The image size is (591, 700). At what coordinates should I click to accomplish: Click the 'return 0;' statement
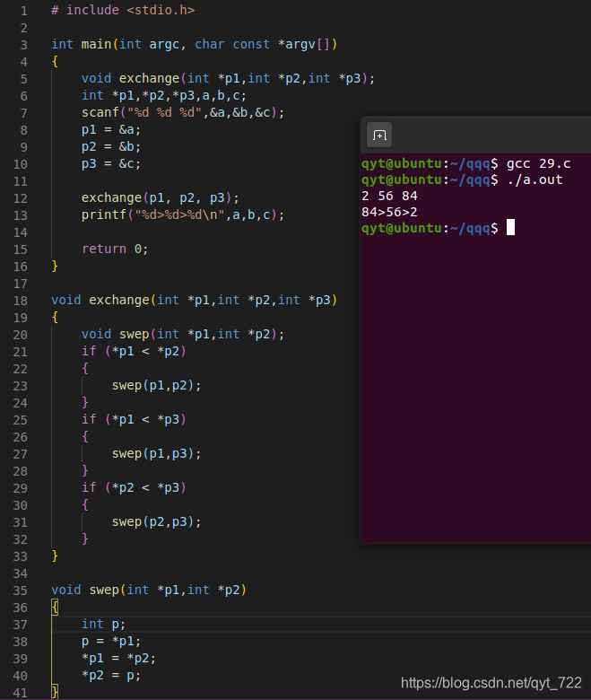(x=115, y=249)
